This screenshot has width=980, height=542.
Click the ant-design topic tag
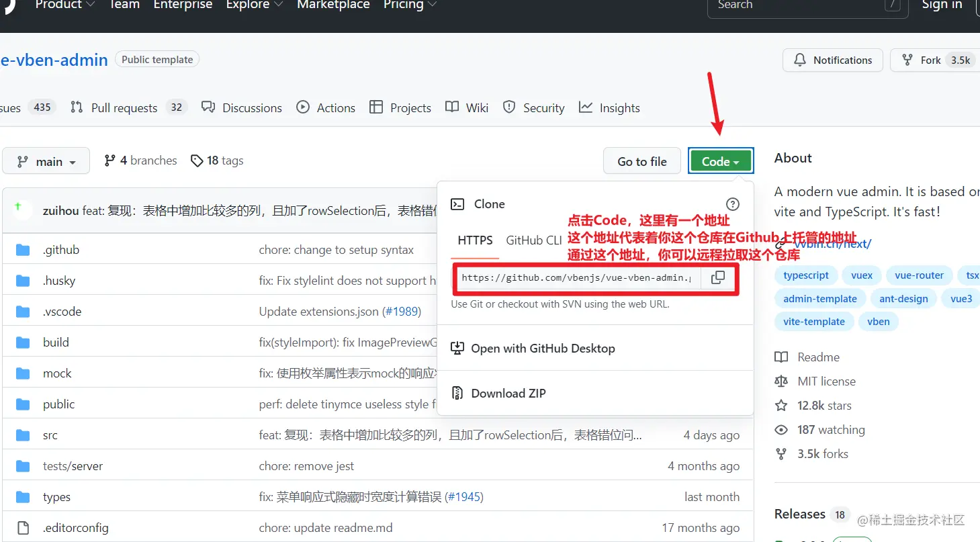[903, 299]
